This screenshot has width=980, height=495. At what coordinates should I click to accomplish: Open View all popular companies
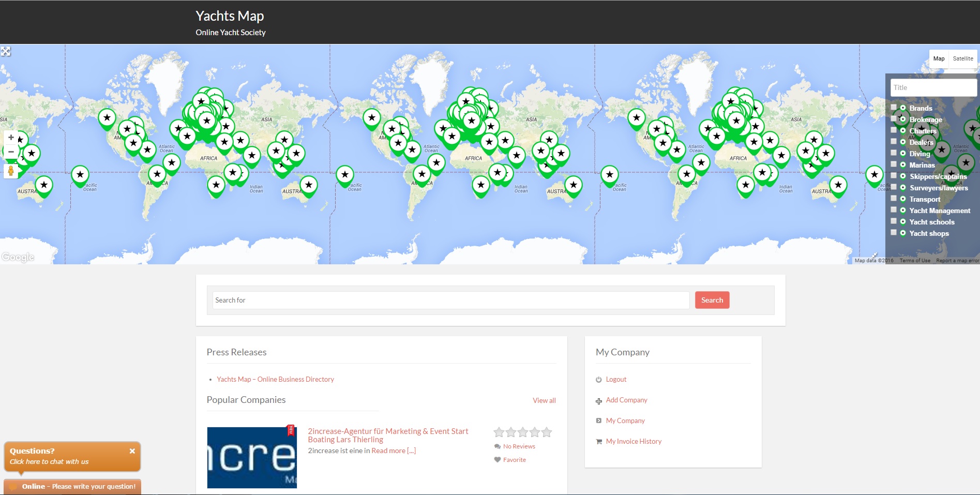click(544, 400)
